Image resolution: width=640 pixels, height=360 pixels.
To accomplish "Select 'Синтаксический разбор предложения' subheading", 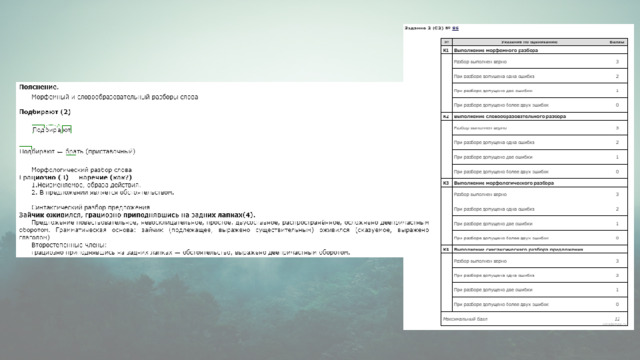I will [91, 207].
